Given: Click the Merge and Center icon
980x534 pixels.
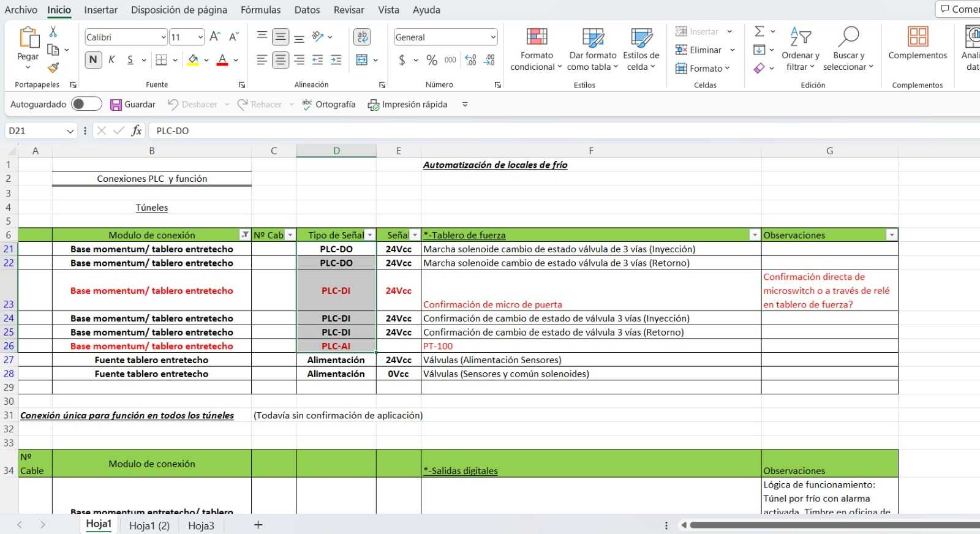Looking at the screenshot, I should [x=362, y=59].
